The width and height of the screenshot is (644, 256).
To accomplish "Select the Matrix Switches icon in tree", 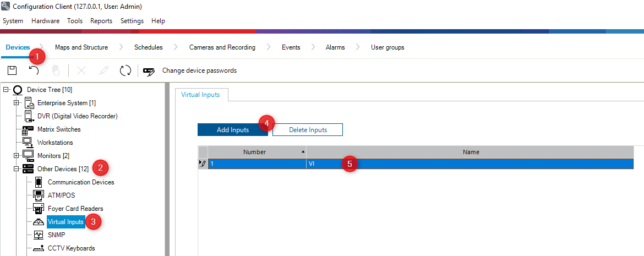I will (28, 129).
